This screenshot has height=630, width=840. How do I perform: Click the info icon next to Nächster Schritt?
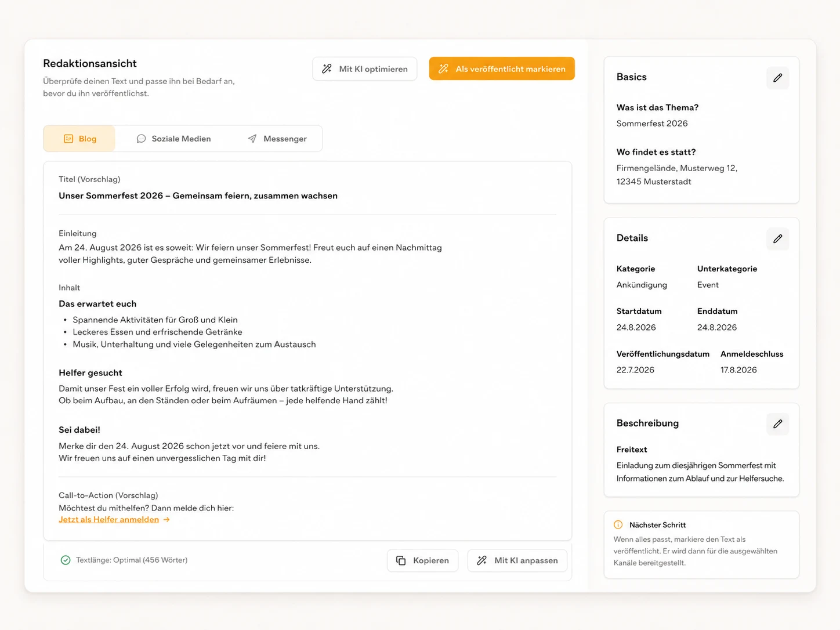(x=618, y=525)
